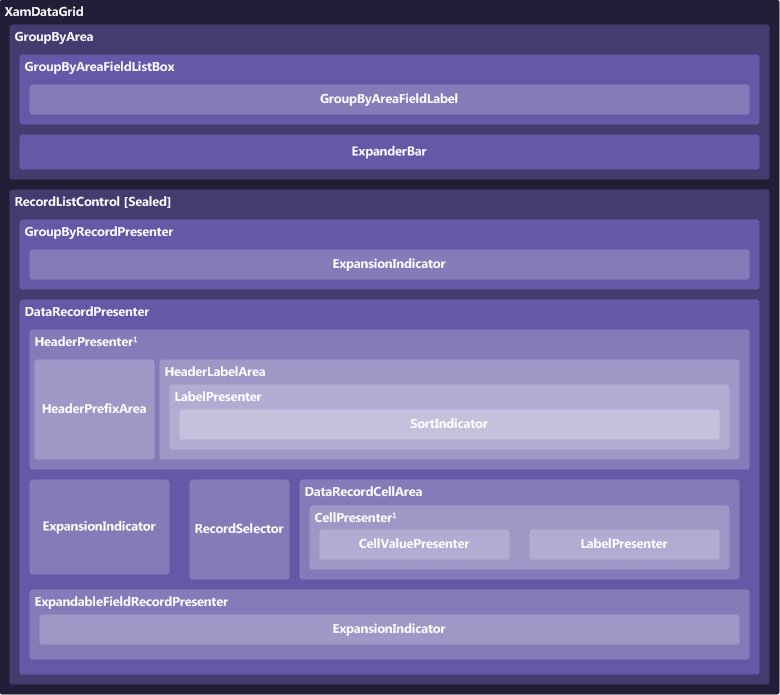This screenshot has height=695, width=780.
Task: Select ExpansionIndicator inside ExpandableFieldRecordPresenter
Action: 389,629
